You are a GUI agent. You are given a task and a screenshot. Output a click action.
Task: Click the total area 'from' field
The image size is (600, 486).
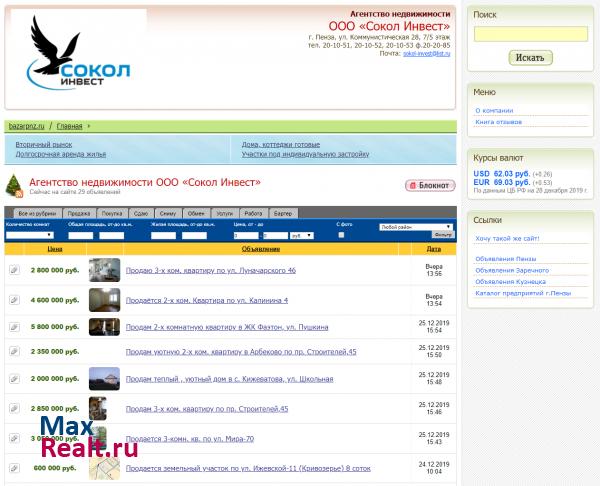tap(81, 236)
